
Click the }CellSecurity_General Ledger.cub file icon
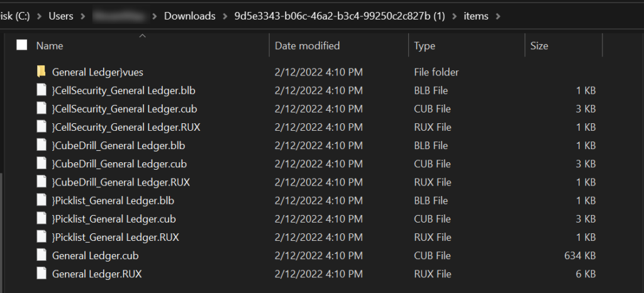point(42,109)
